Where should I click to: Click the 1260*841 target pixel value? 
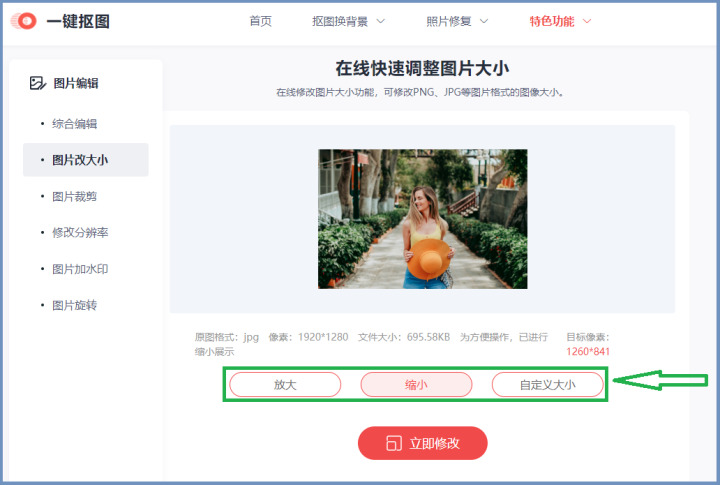588,351
